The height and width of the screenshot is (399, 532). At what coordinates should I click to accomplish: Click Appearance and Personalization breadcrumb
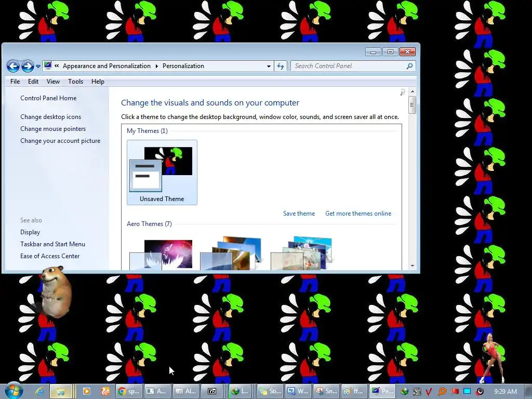107,66
